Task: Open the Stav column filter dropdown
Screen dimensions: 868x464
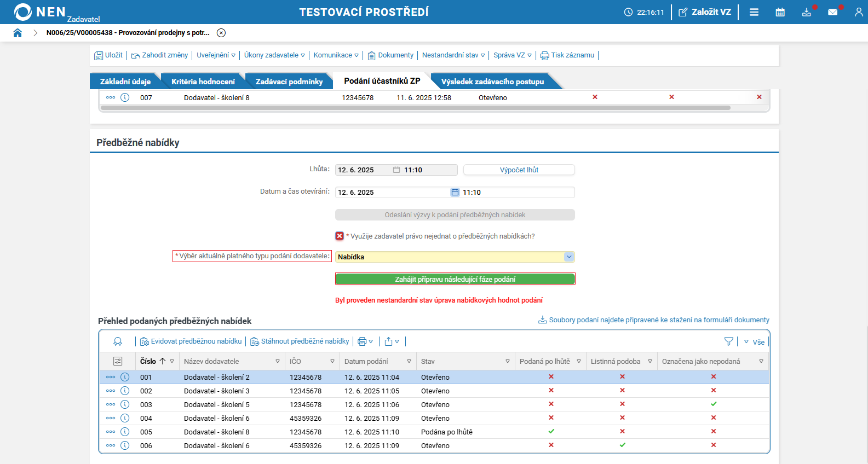Action: pos(508,361)
